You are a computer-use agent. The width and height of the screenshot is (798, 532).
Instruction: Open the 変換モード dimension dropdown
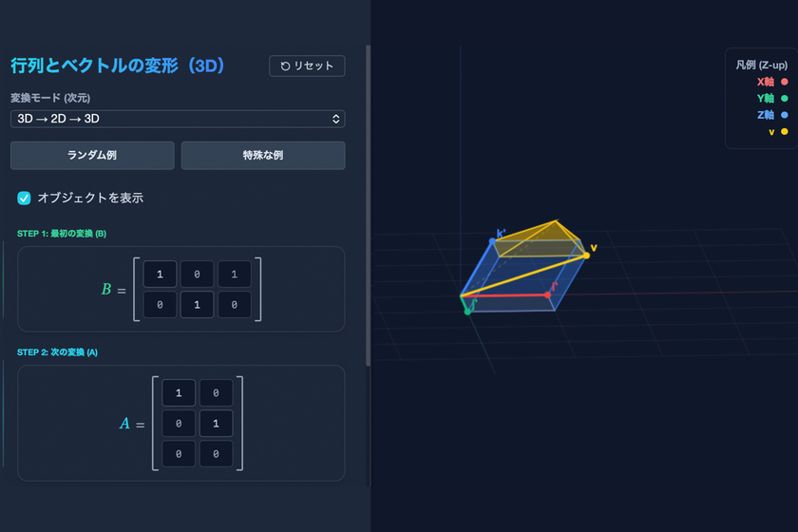pyautogui.click(x=177, y=119)
